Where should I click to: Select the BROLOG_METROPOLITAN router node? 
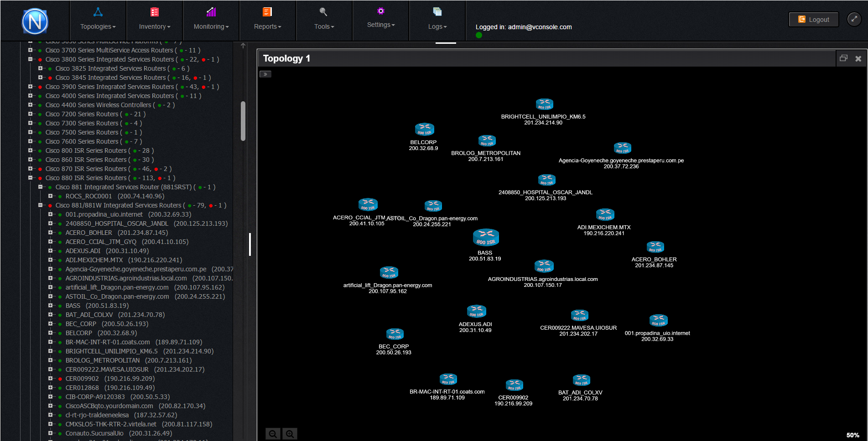click(x=487, y=140)
